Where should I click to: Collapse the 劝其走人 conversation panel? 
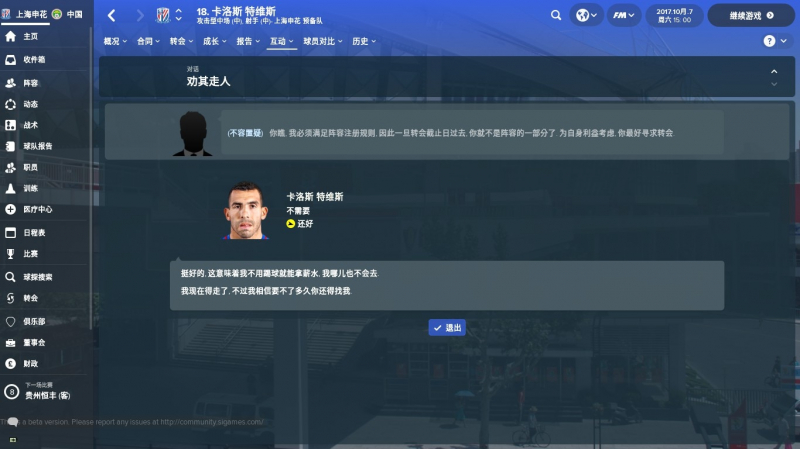(774, 71)
